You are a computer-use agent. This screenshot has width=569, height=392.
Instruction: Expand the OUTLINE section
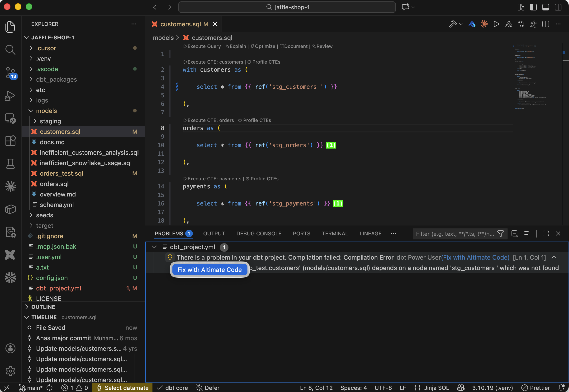pos(27,307)
